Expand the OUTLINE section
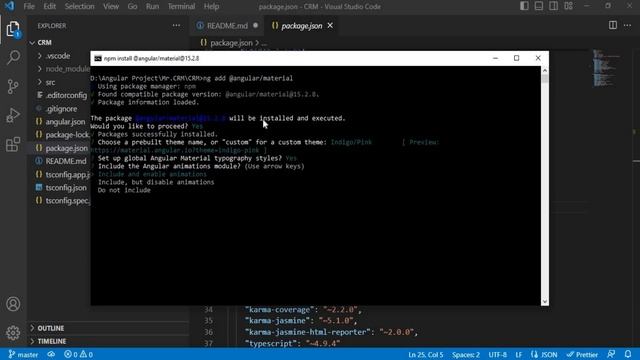Screen dimensions: 640x360 point(51,328)
